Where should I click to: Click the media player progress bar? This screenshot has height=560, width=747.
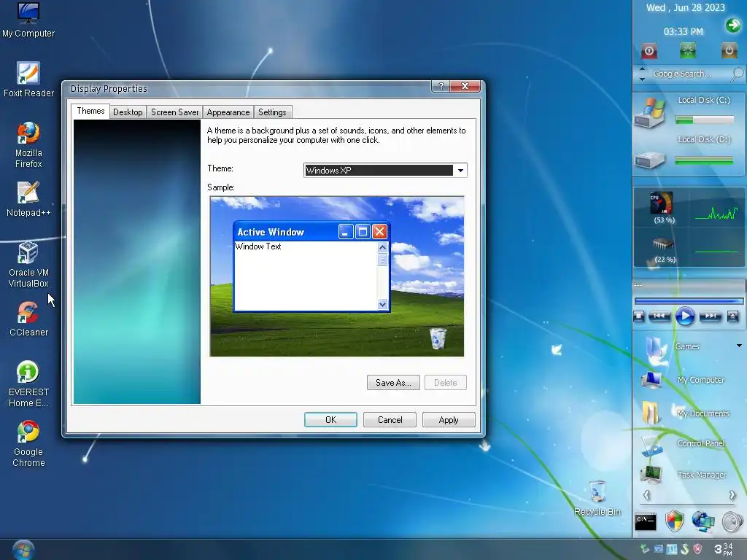[689, 301]
